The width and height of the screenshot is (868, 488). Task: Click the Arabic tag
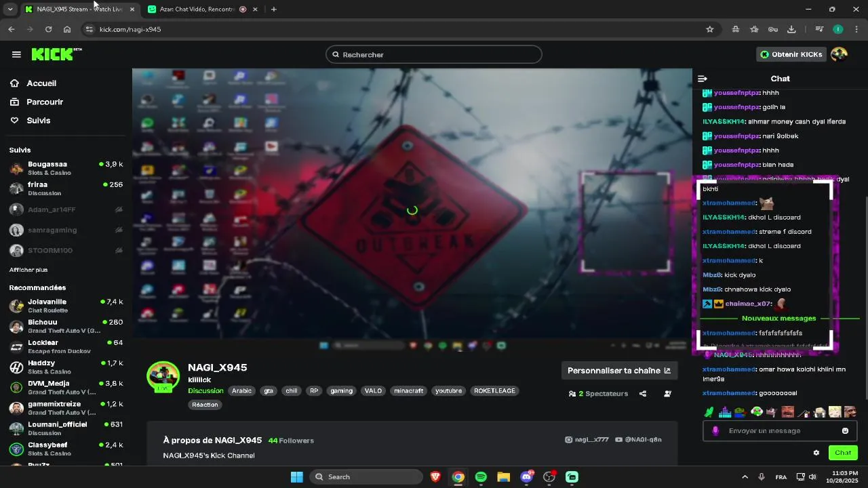241,391
